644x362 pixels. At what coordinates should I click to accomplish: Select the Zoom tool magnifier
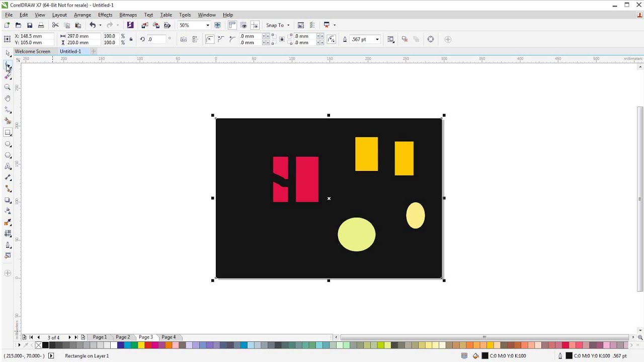coord(8,87)
